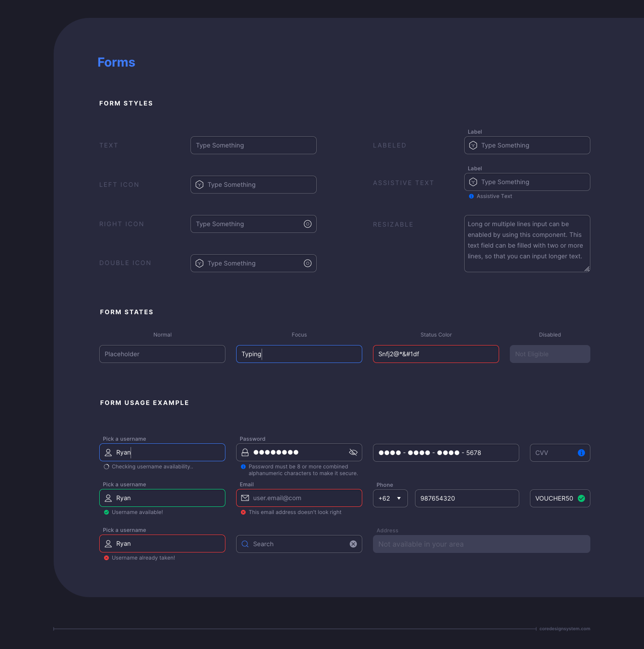Click the loading spinner by Checking username availability

(106, 467)
